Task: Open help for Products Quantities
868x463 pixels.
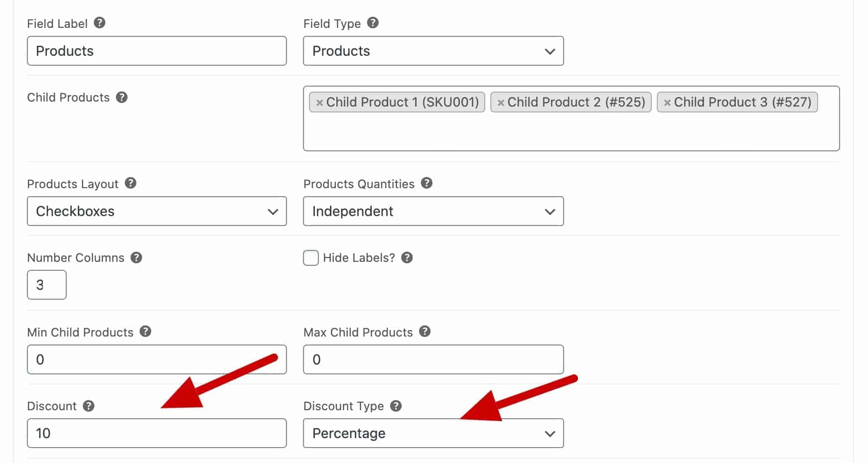Action: click(x=427, y=183)
